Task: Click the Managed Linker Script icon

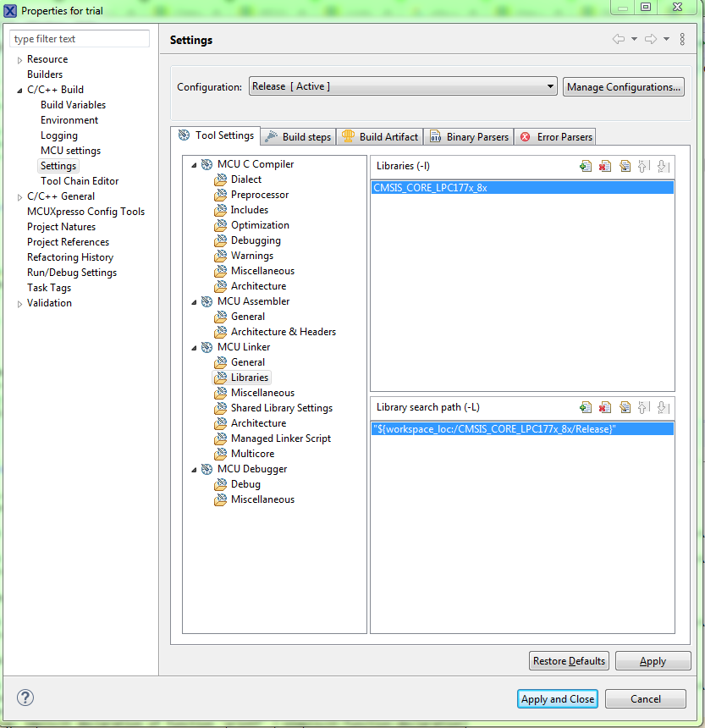Action: (220, 438)
